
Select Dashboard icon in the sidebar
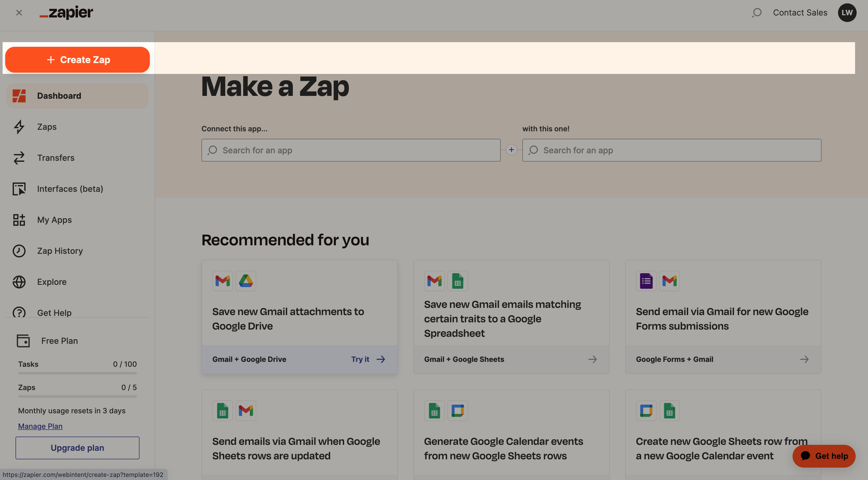point(19,96)
